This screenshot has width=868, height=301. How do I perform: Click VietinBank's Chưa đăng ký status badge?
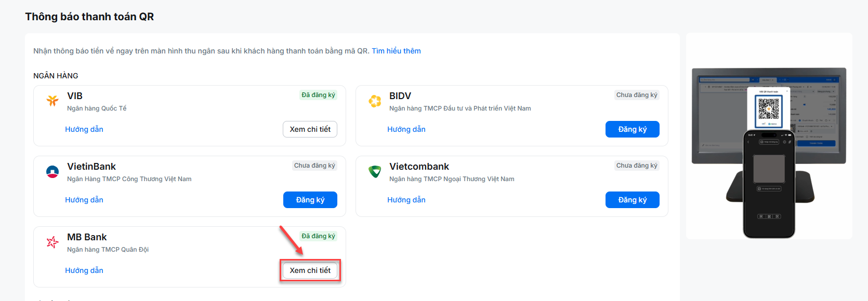pyautogui.click(x=314, y=166)
